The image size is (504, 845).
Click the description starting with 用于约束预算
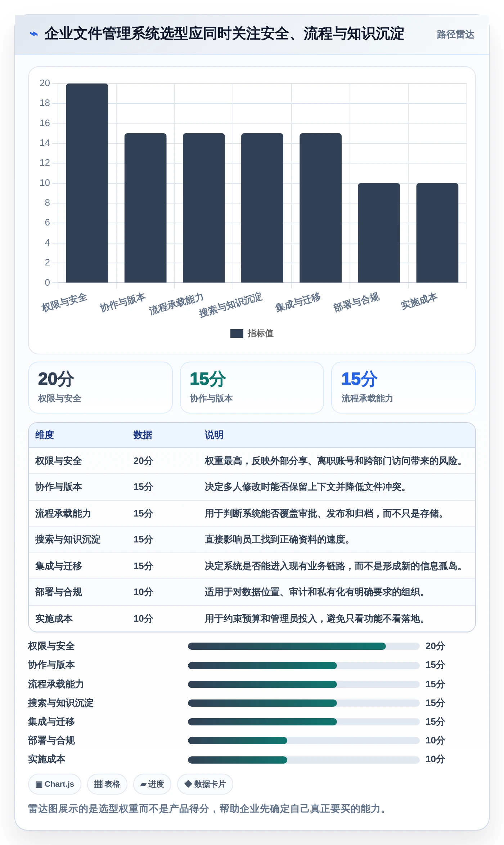click(x=315, y=619)
